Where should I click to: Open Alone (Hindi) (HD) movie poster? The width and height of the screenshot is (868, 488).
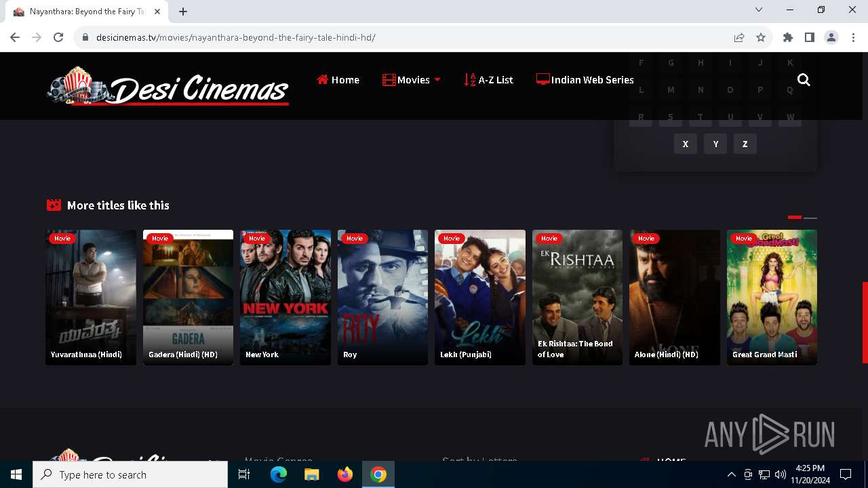click(675, 298)
